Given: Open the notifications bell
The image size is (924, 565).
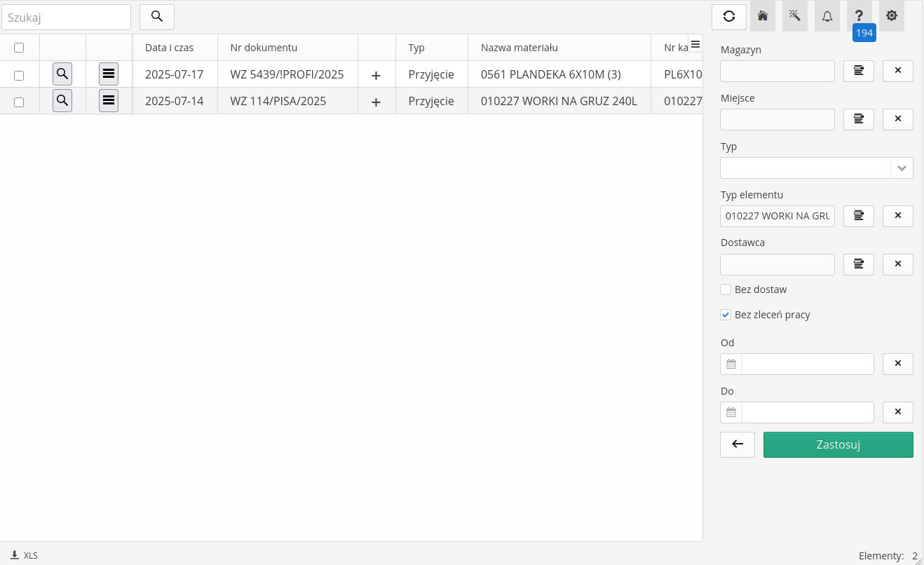Looking at the screenshot, I should (827, 16).
